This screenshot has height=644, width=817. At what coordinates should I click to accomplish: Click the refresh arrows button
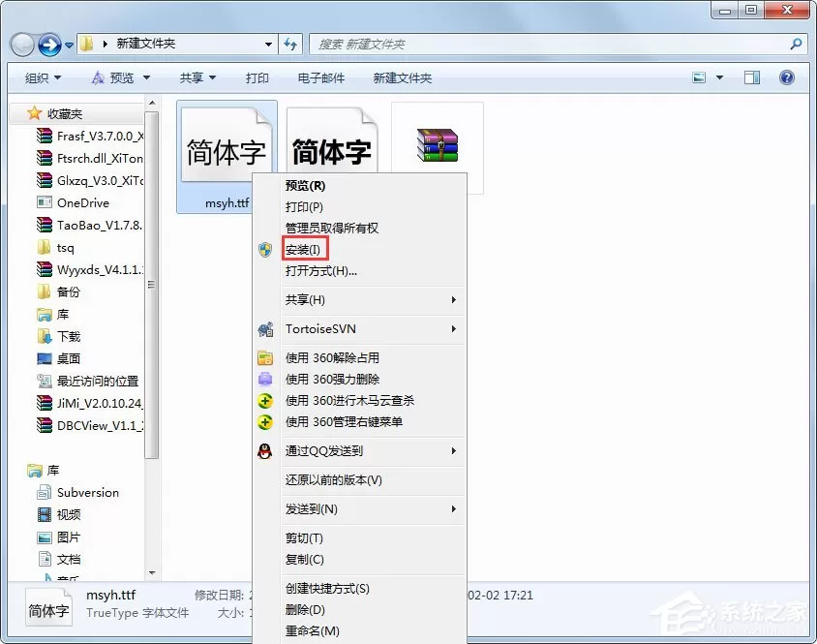tap(290, 45)
